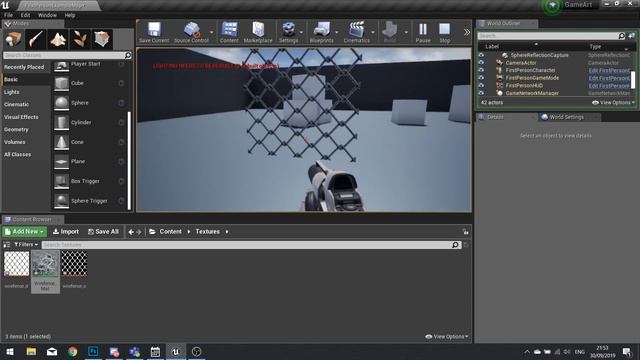This screenshot has width=640, height=360.
Task: Open Cinematics toolbar icon
Action: coord(356,29)
